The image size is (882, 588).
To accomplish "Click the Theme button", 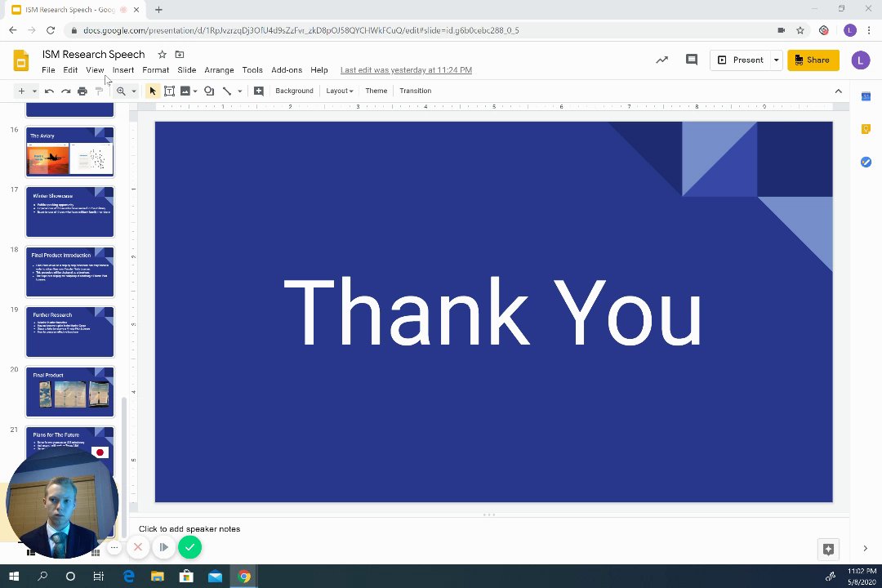I will click(376, 91).
